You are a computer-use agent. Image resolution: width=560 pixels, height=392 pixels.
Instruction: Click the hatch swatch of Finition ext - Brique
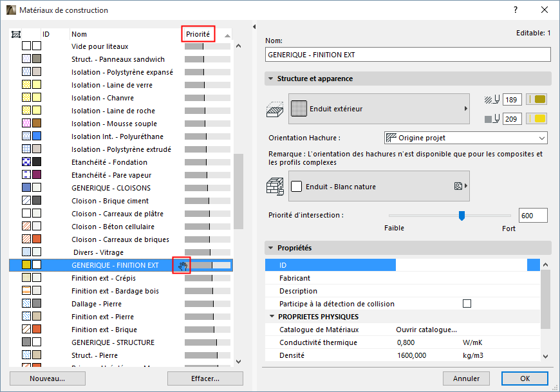[26, 329]
